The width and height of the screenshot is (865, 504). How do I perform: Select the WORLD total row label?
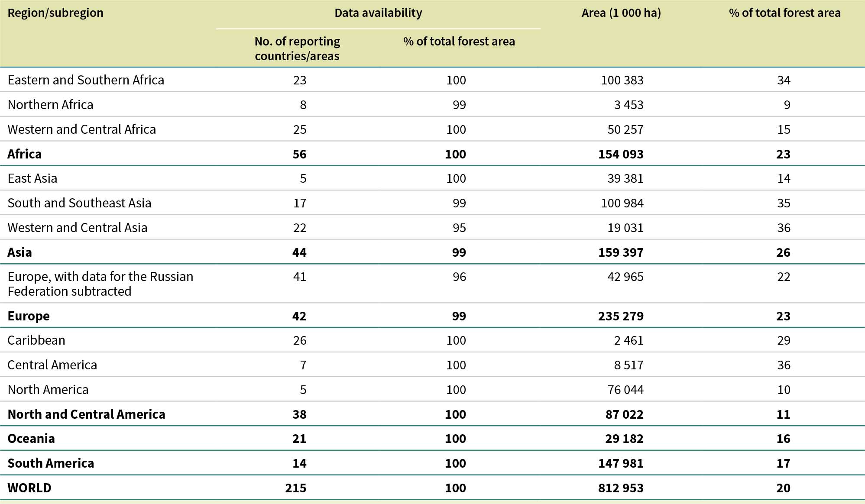click(x=29, y=488)
